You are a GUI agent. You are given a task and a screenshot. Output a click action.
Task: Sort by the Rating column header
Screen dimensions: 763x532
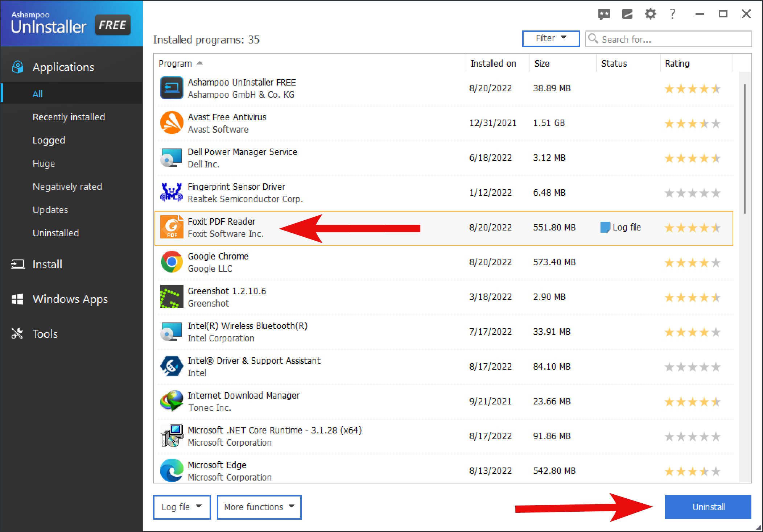point(677,63)
